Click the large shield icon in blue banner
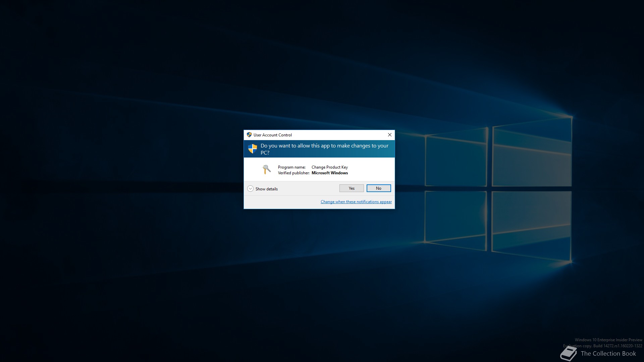 [253, 148]
